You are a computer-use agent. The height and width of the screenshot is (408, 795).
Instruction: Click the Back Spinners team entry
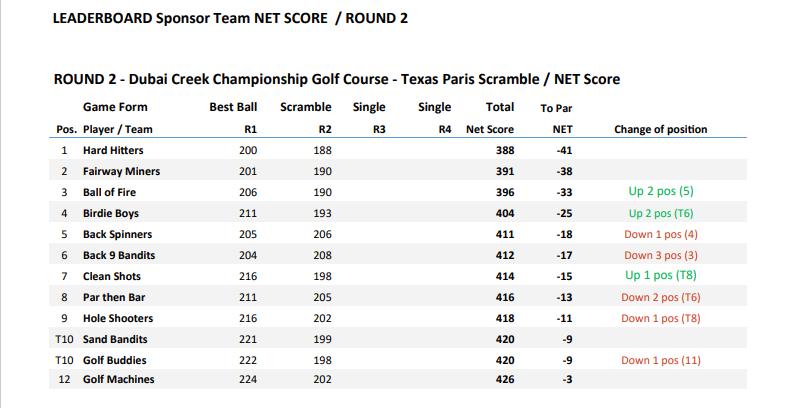(116, 234)
